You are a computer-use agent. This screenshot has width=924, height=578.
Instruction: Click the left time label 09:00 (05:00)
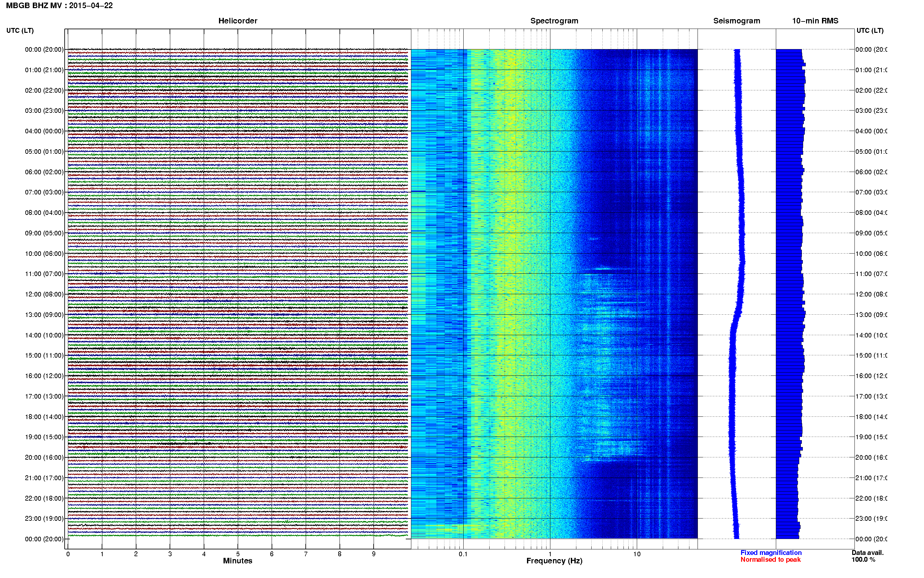[x=44, y=233]
